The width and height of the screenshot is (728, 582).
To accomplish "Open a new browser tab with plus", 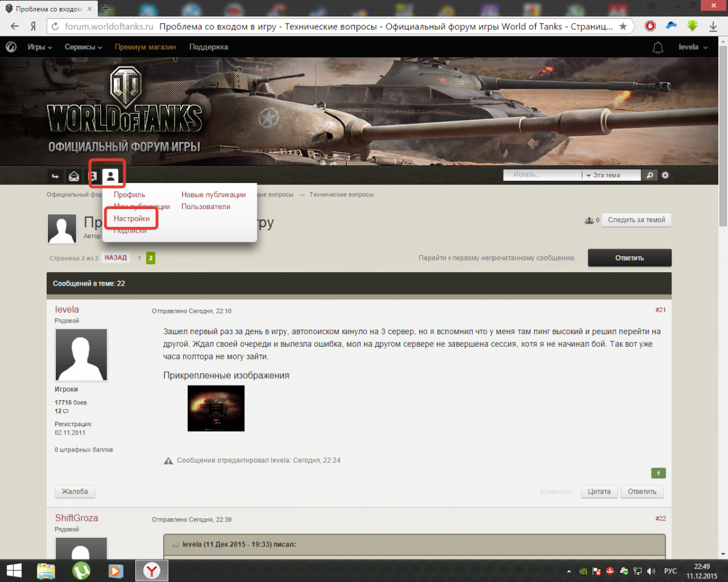I will (x=106, y=8).
